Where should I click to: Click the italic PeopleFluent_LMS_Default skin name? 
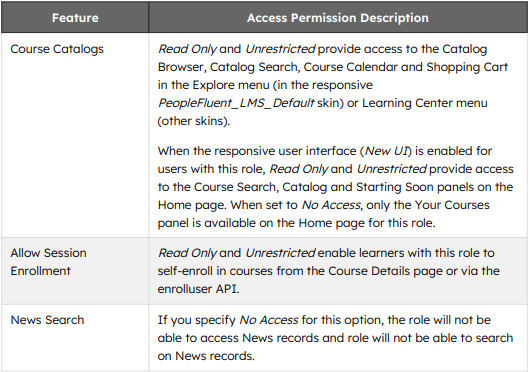(236, 103)
